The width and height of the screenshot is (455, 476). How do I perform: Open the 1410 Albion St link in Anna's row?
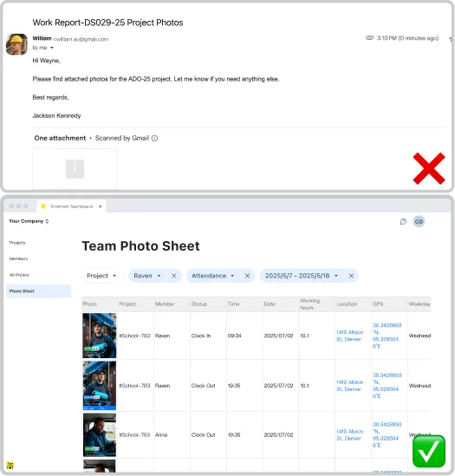pyautogui.click(x=349, y=434)
